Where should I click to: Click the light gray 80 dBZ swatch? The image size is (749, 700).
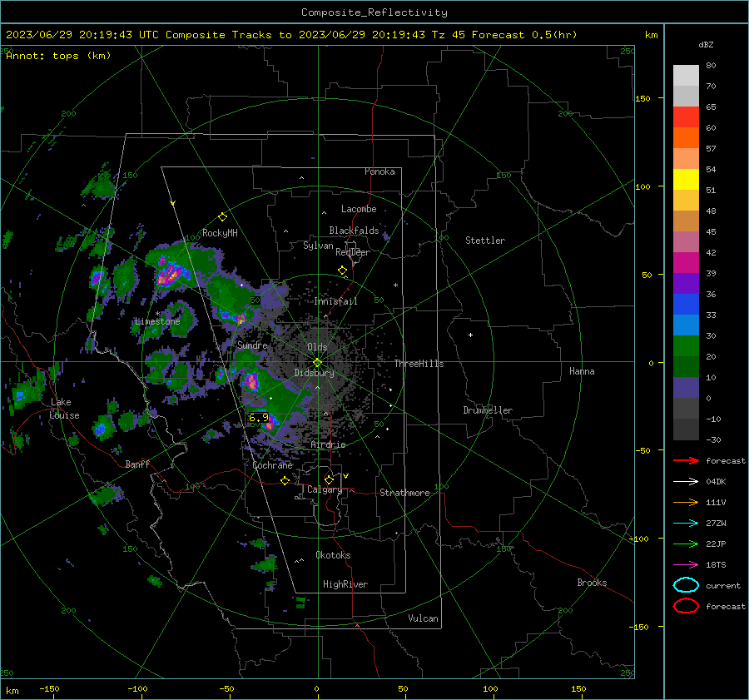(686, 76)
